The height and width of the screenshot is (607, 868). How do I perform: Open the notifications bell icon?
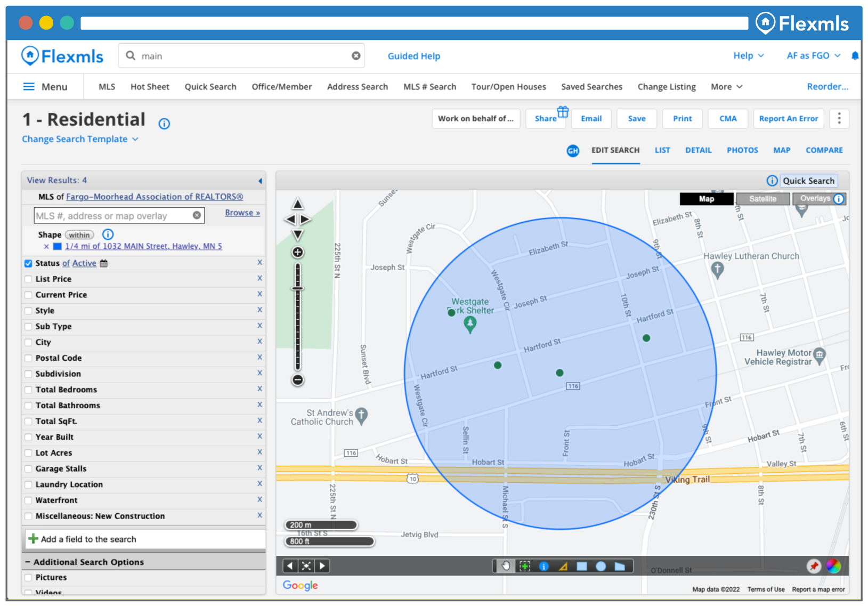[855, 56]
